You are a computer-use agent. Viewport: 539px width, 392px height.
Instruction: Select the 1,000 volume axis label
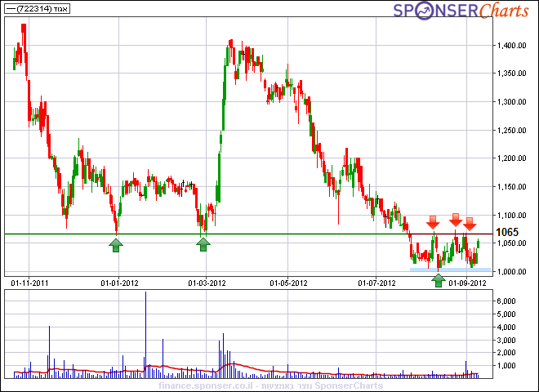pyautogui.click(x=506, y=366)
